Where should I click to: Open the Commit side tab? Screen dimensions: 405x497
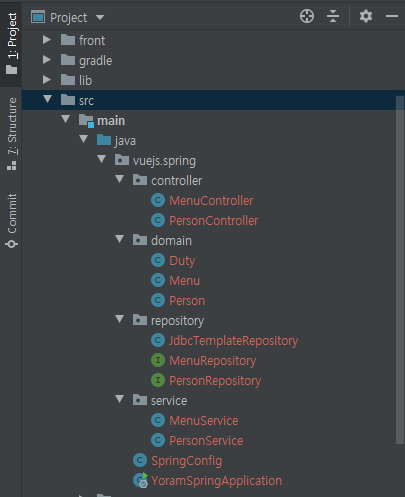[12, 221]
